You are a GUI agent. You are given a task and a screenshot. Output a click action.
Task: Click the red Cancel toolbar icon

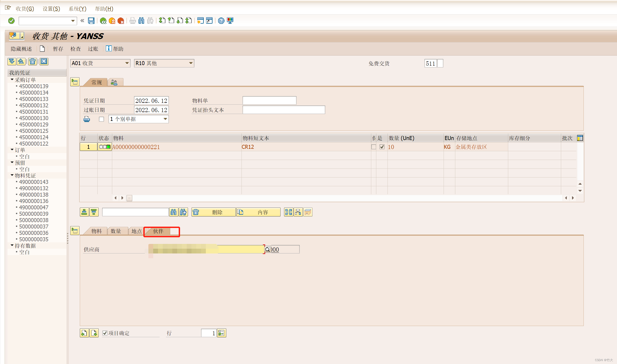pos(121,21)
